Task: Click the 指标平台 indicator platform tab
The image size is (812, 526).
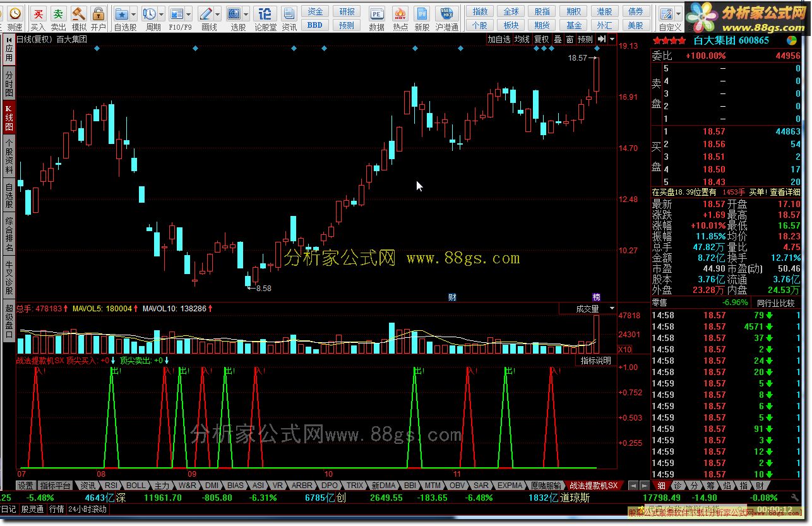Action: point(56,486)
